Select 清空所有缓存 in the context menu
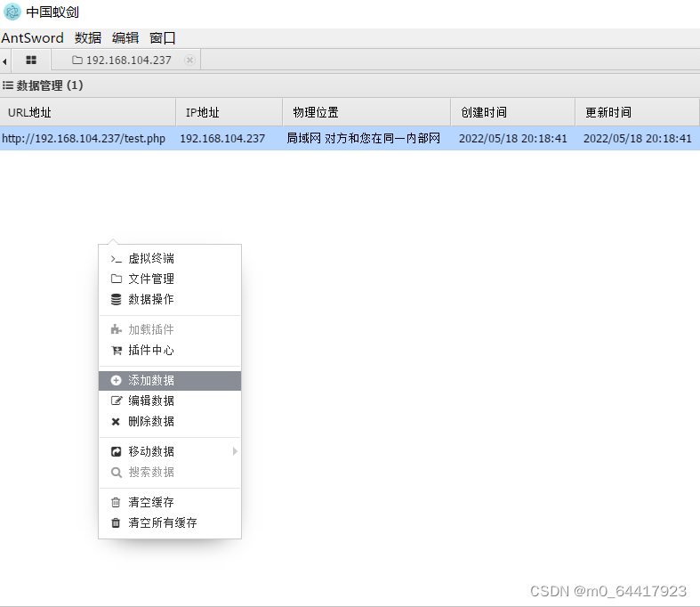This screenshot has width=700, height=607. pyautogui.click(x=170, y=522)
